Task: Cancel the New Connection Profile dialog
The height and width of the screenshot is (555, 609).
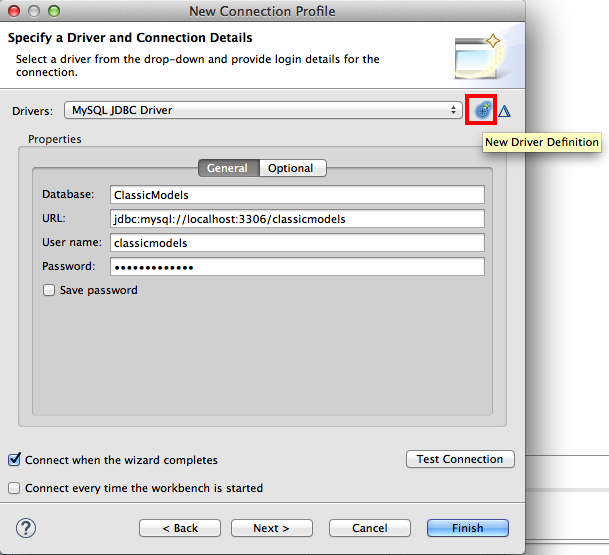Action: pyautogui.click(x=370, y=528)
